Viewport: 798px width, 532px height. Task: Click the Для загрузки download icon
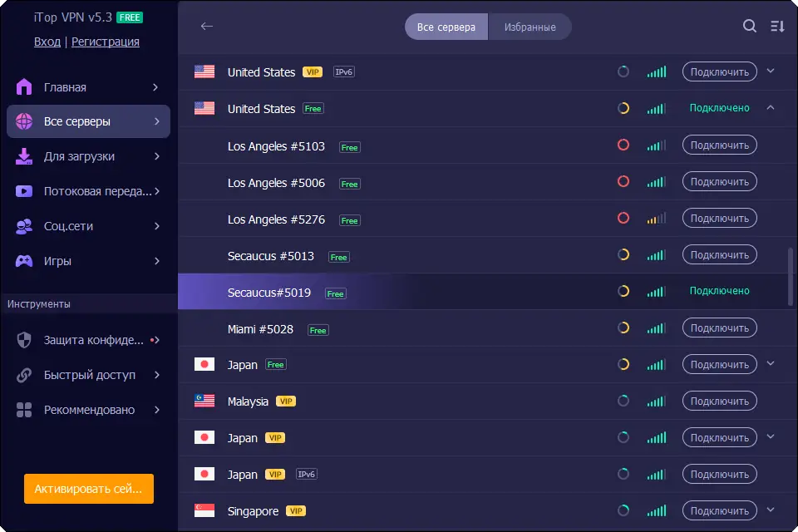(x=24, y=156)
